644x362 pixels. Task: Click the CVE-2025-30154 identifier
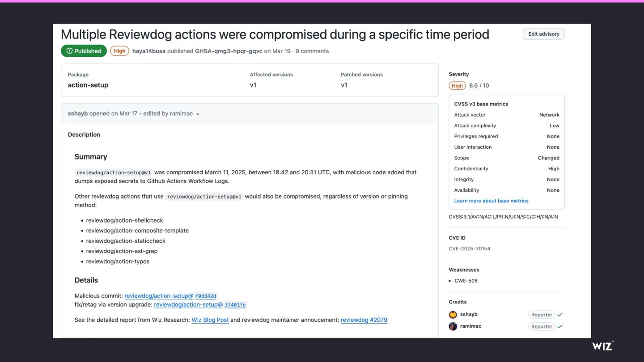[470, 248]
